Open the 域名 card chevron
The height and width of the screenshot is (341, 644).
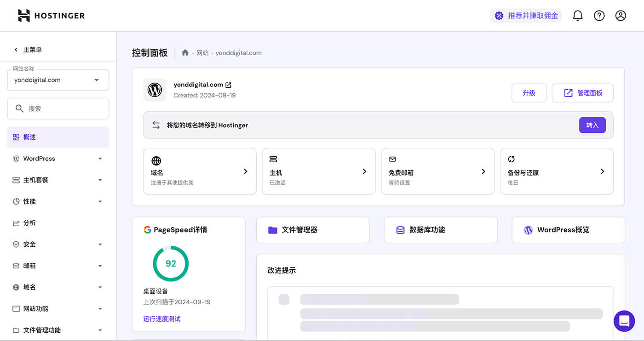tap(246, 171)
